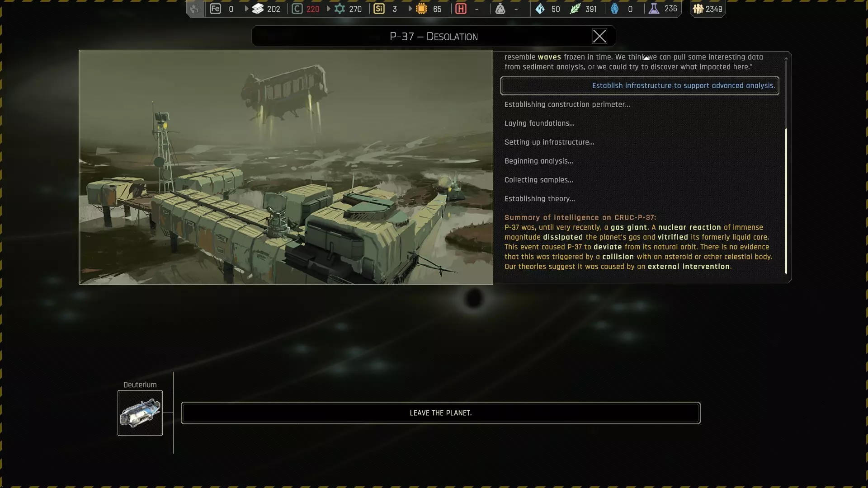The height and width of the screenshot is (488, 868).
Task: Click the green food leaf icon
Action: click(575, 9)
